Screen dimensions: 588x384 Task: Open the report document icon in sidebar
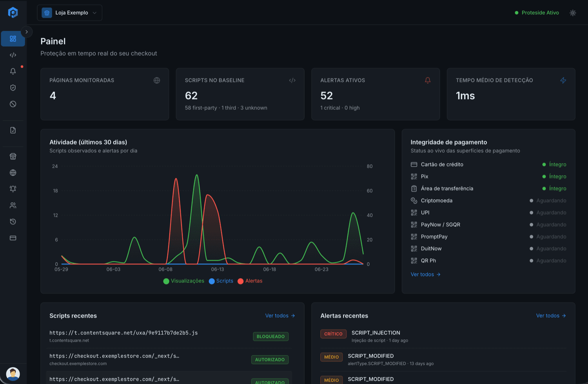click(x=13, y=130)
